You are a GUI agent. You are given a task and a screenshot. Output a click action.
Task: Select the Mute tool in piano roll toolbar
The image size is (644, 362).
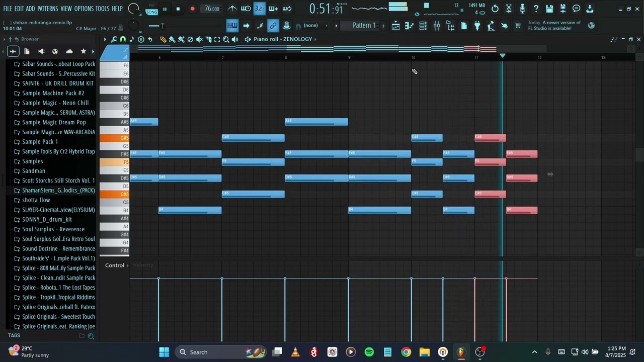coord(199,39)
